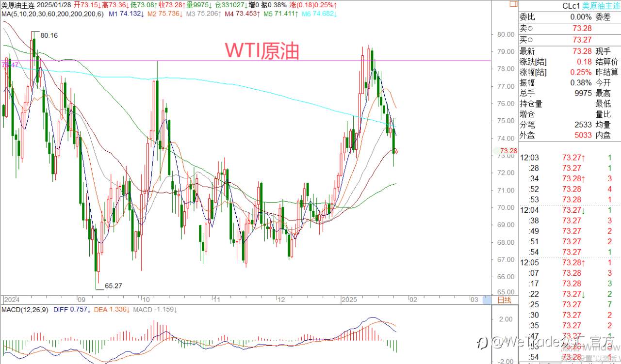The image size is (621, 364).
Task: Select the M6 74.682 moving average value
Action: 319,14
